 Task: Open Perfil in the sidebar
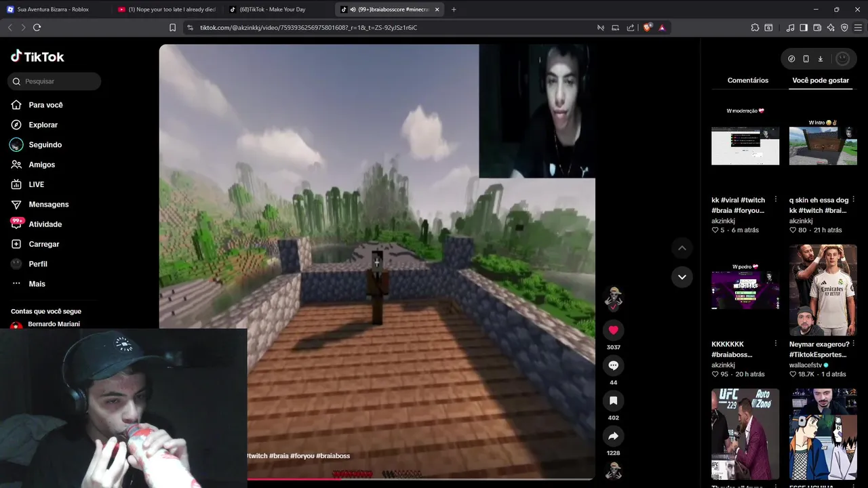tap(37, 264)
